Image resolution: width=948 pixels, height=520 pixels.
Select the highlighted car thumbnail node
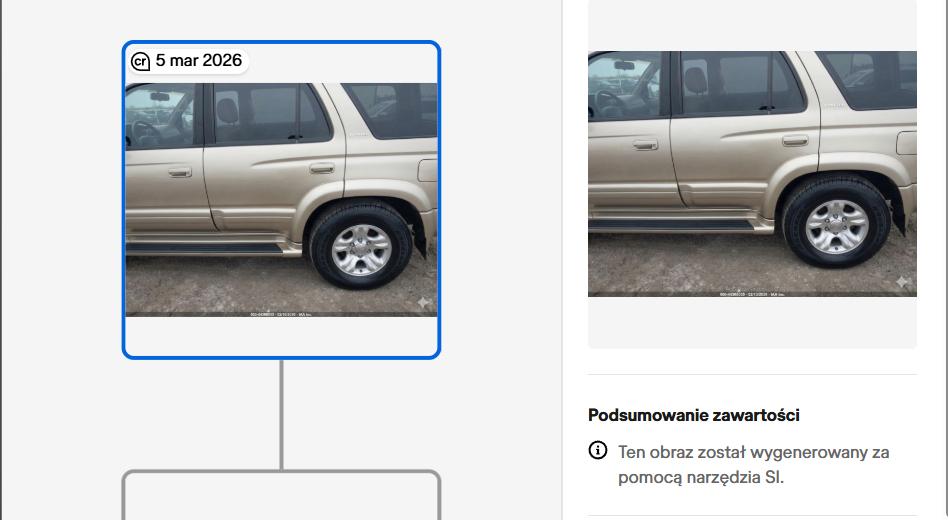[281, 200]
